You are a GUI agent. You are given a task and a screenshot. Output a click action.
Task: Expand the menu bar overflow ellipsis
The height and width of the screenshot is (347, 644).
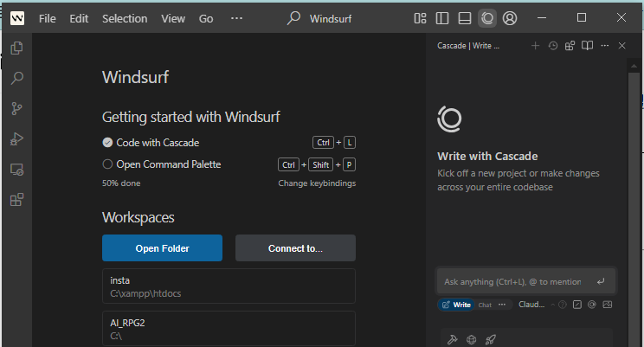click(236, 18)
